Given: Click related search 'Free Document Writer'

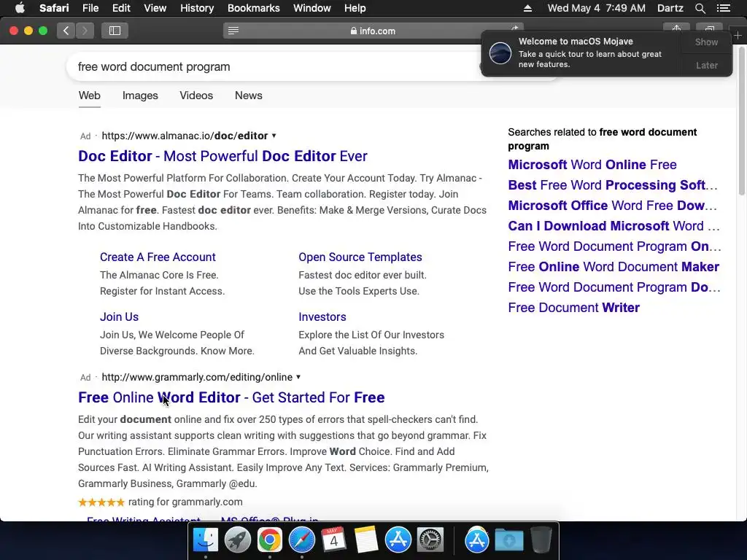Looking at the screenshot, I should pos(573,308).
